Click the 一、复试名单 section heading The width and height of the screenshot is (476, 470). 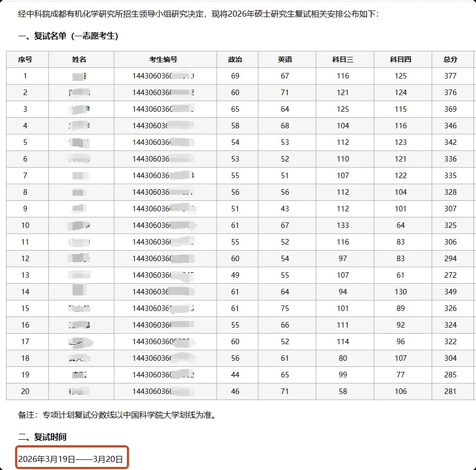tap(68, 36)
